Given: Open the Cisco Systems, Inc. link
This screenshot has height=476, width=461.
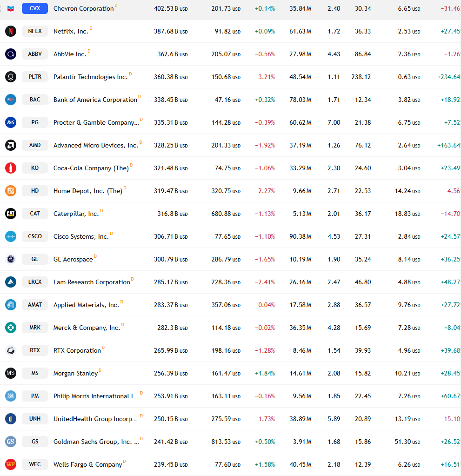Looking at the screenshot, I should coord(81,236).
